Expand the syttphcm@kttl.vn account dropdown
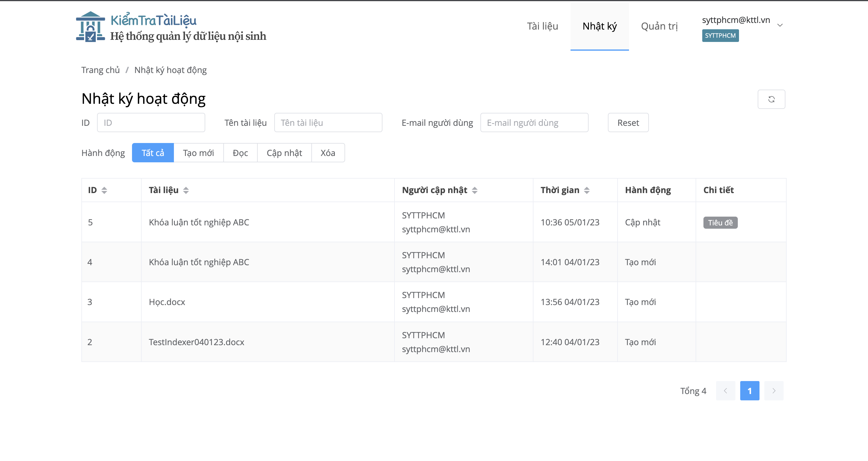This screenshot has height=461, width=868. (780, 25)
